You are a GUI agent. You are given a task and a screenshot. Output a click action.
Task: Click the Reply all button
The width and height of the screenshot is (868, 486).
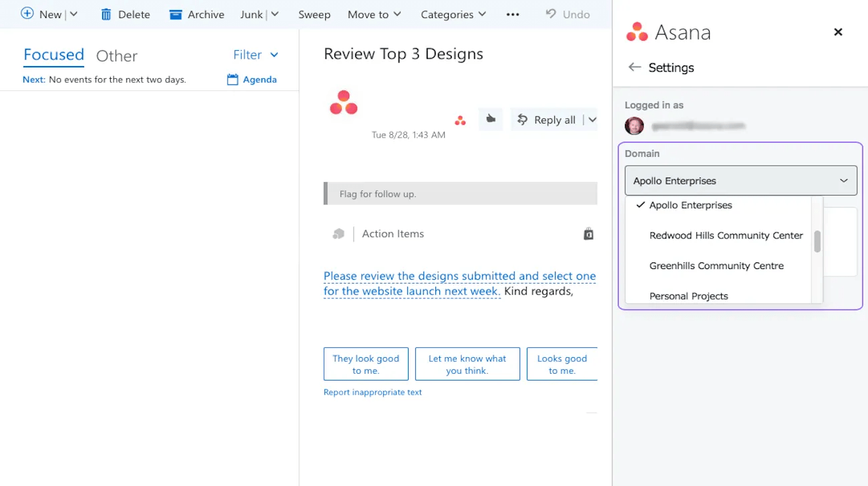tap(547, 119)
